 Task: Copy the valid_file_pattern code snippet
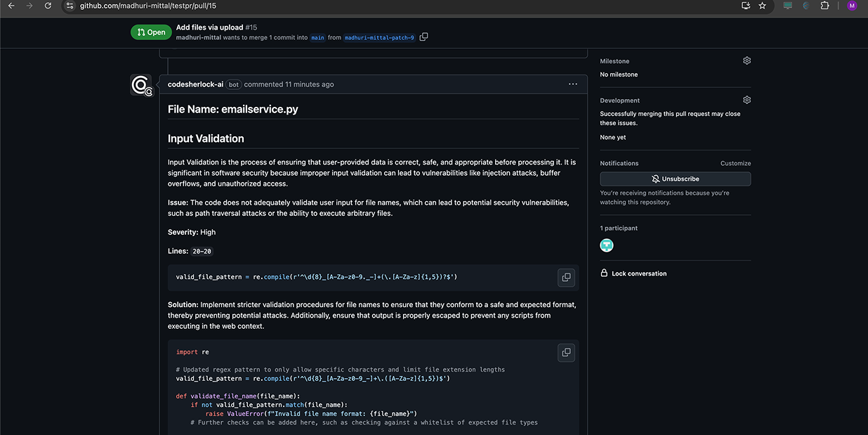tap(566, 277)
